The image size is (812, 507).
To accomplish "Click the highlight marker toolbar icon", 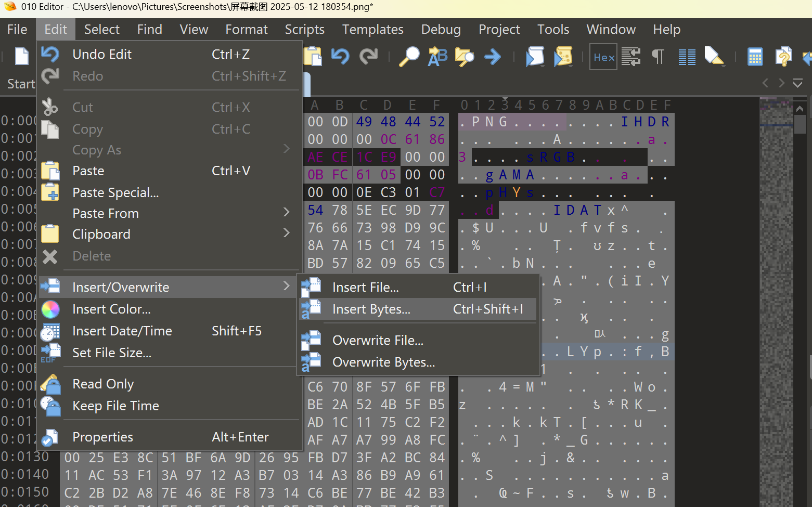I will coord(714,56).
